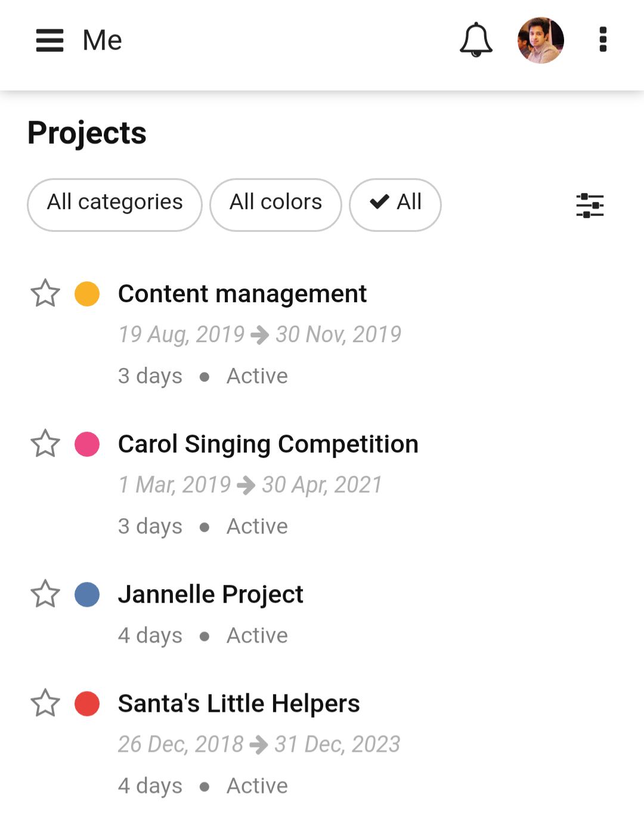Image resolution: width=644 pixels, height=818 pixels.
Task: Star the Content management project
Action: [x=45, y=293]
